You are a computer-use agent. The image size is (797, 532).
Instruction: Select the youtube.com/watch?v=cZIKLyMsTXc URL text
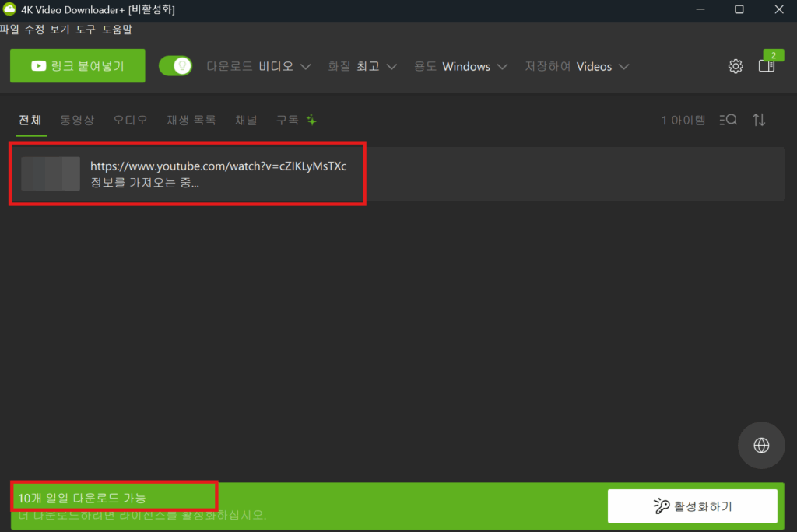coord(219,166)
